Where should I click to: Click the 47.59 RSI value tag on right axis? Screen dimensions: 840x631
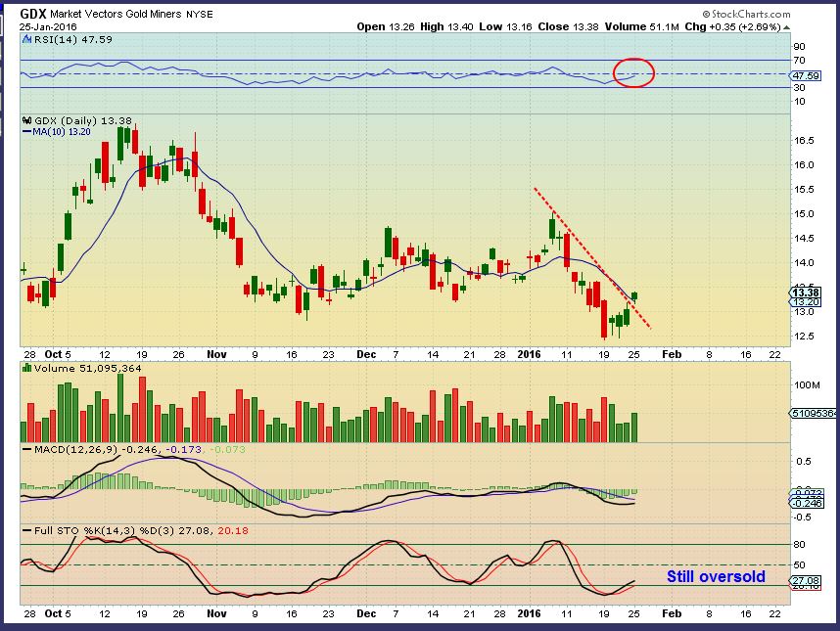coord(807,76)
